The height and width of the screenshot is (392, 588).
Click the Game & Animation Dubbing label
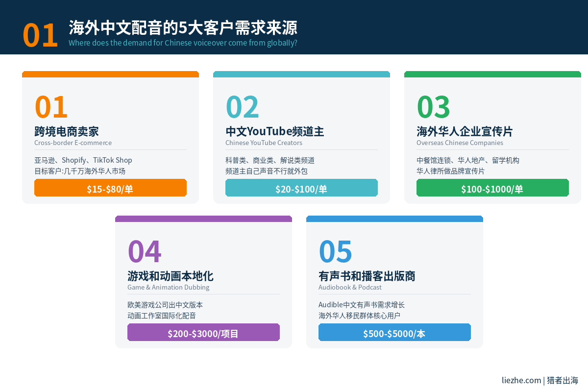click(168, 287)
